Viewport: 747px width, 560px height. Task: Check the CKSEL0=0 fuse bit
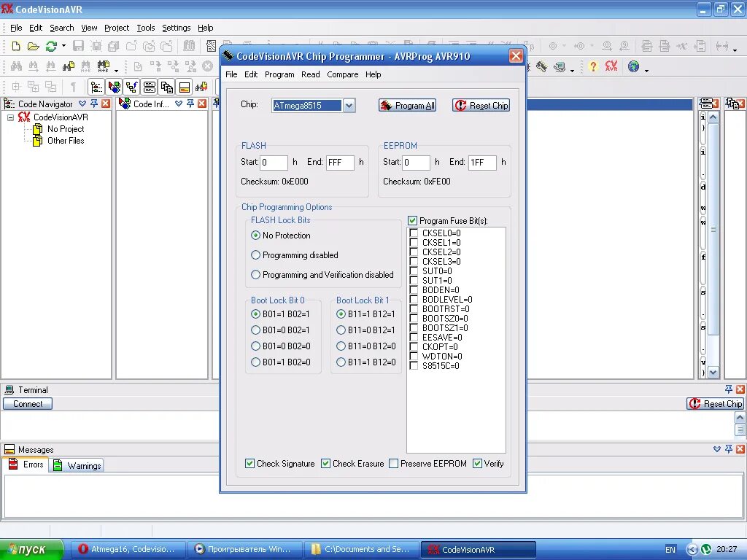coord(414,233)
